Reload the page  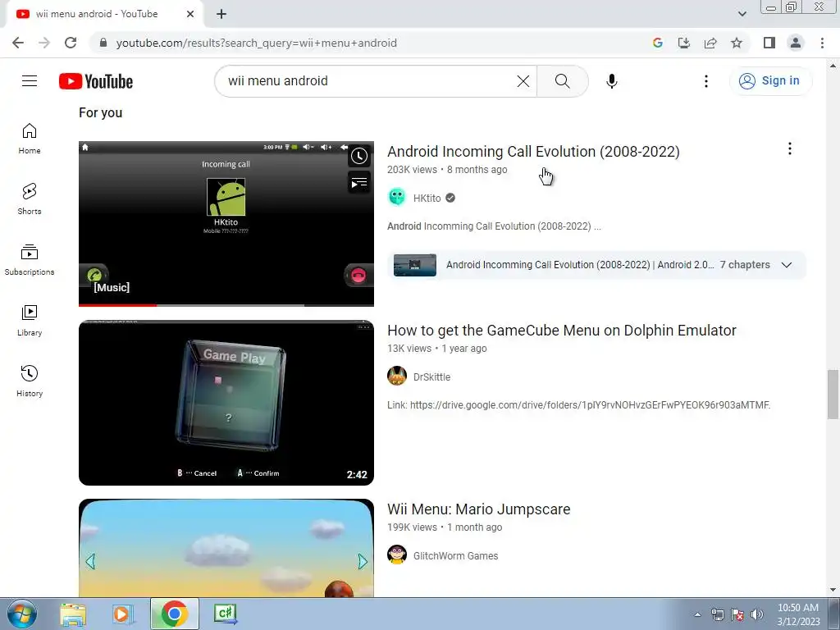pos(71,43)
